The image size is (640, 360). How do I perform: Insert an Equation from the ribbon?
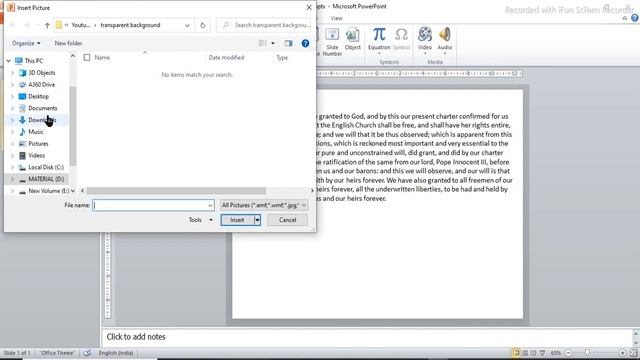tap(379, 39)
